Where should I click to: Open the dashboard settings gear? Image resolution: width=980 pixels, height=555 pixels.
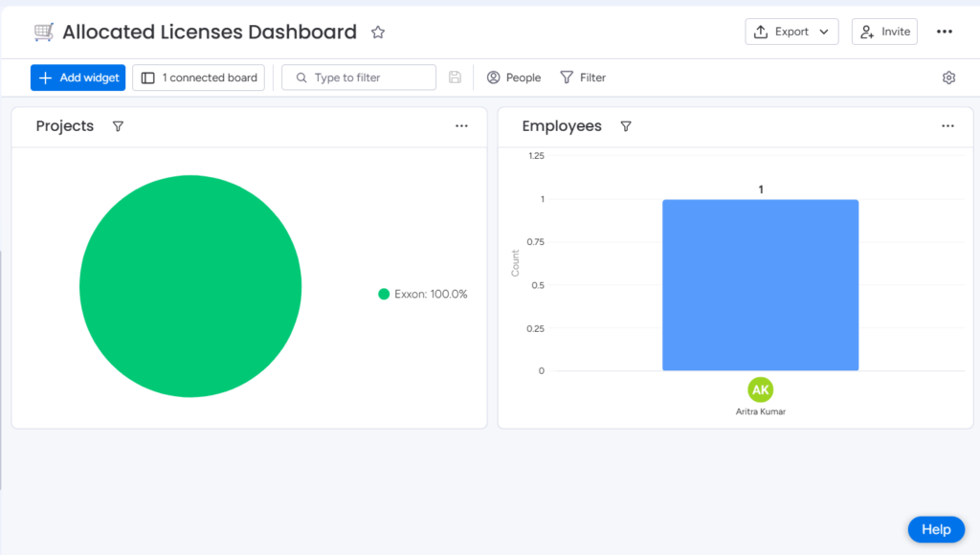pyautogui.click(x=948, y=78)
